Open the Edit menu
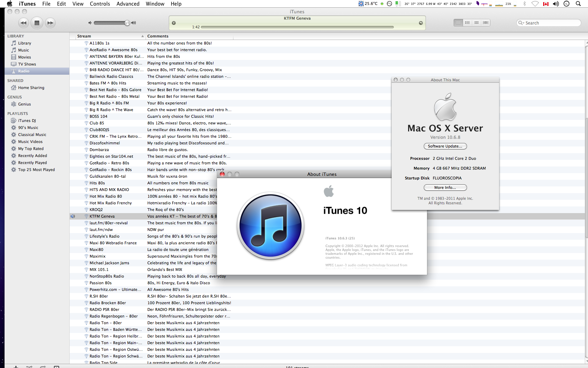The width and height of the screenshot is (588, 368). tap(62, 4)
